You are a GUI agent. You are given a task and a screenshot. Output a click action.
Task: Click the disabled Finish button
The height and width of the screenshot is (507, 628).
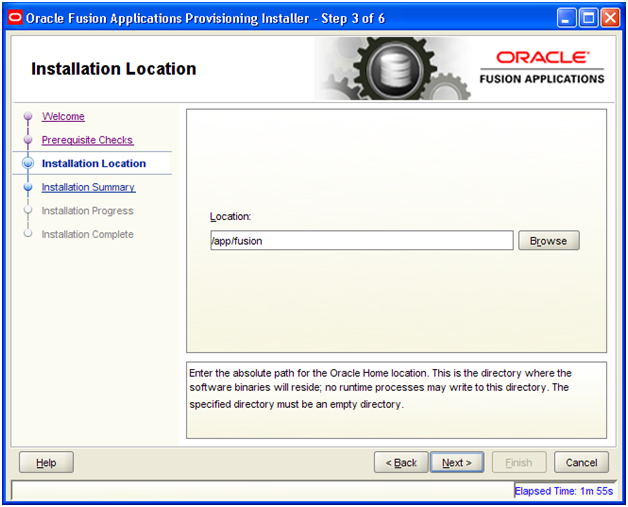pos(519,463)
